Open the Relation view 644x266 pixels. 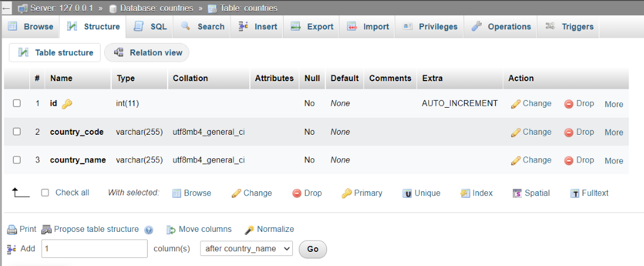coord(147,52)
